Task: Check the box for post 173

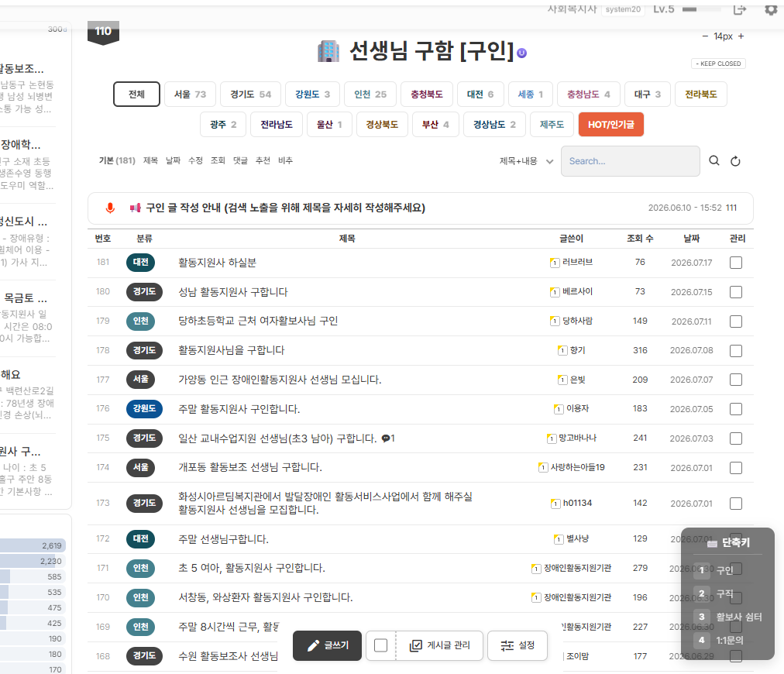Action: (735, 504)
